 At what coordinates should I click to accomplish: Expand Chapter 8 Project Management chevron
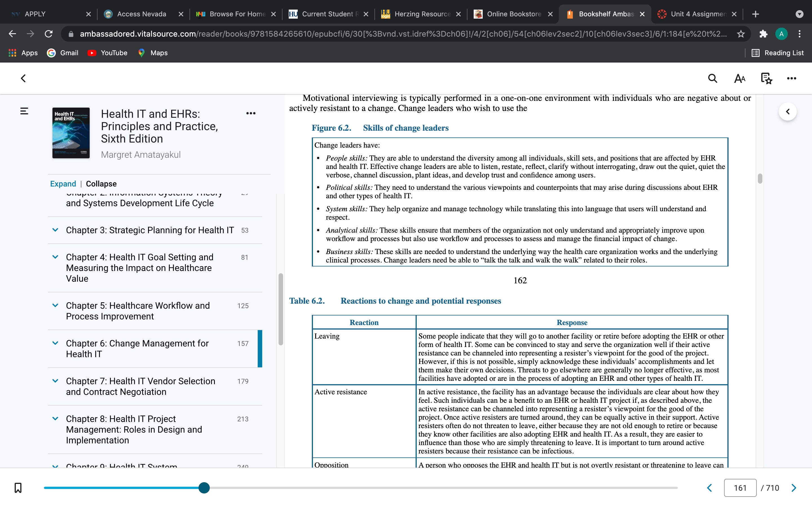(x=55, y=419)
